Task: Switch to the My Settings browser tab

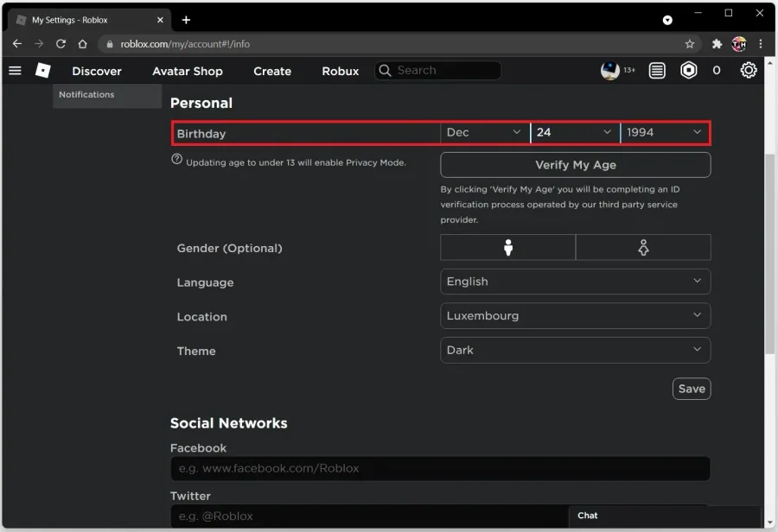Action: click(x=89, y=20)
